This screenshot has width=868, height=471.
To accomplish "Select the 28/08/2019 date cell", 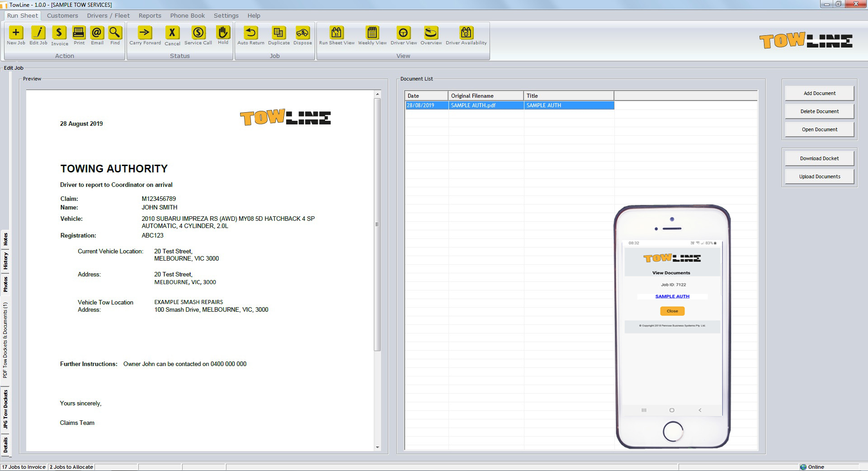I will pos(426,105).
